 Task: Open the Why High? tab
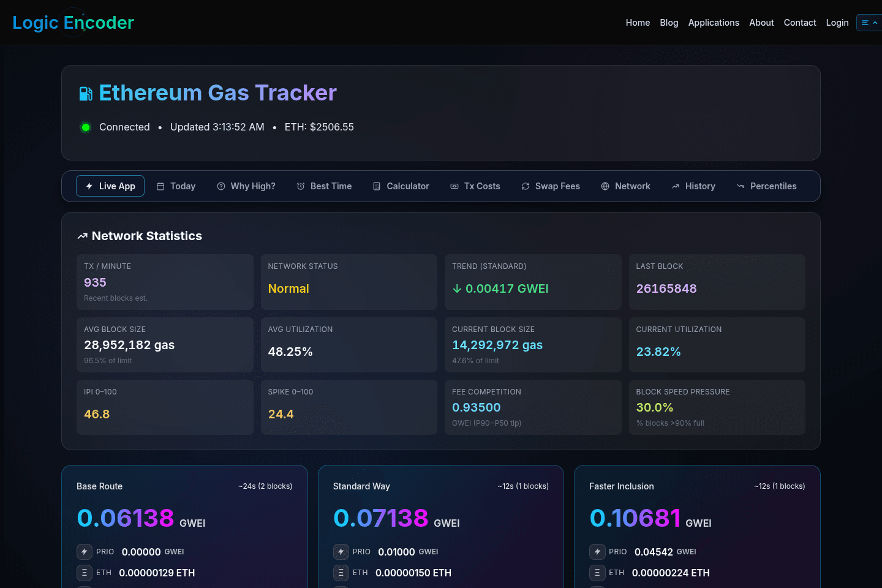point(246,186)
